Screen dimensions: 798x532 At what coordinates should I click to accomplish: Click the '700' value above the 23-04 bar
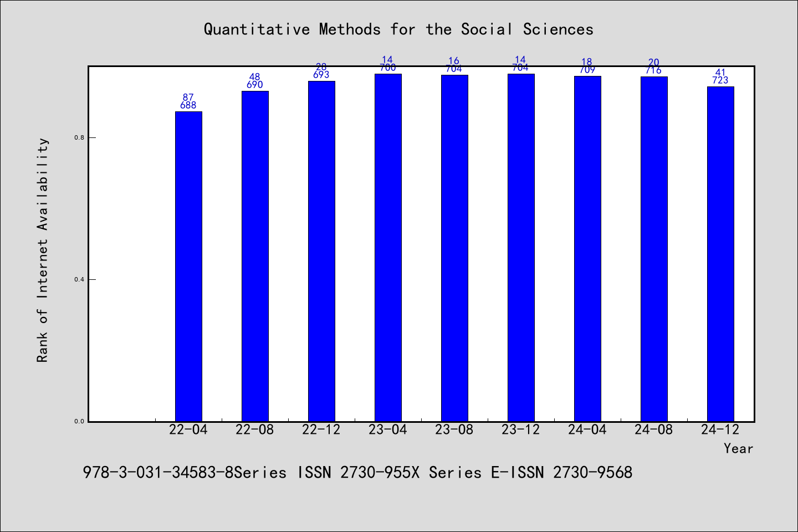[388, 68]
